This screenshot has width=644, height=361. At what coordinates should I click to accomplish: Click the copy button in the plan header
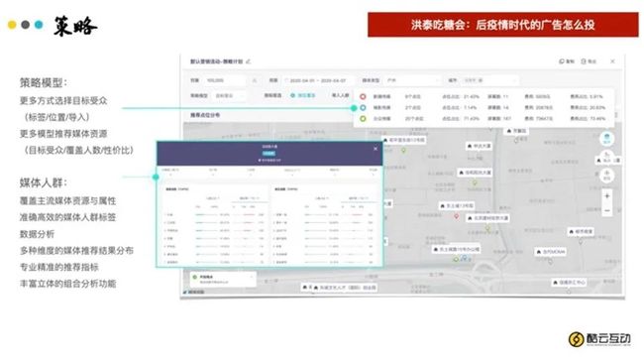567,61
